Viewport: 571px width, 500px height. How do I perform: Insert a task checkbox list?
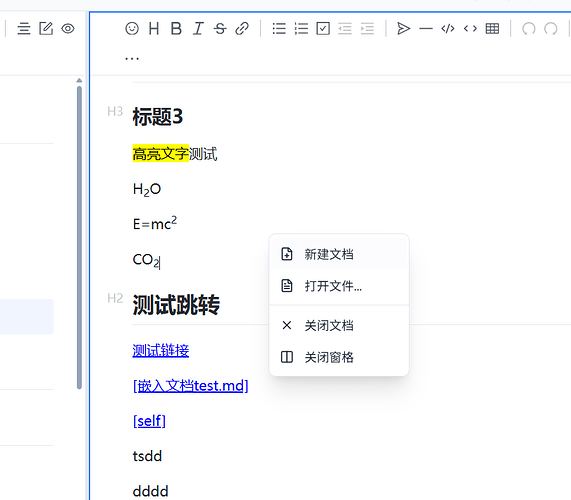click(323, 28)
